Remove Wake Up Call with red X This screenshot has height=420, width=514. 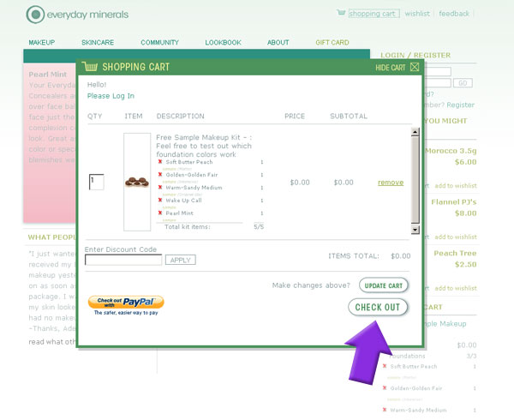coord(160,200)
